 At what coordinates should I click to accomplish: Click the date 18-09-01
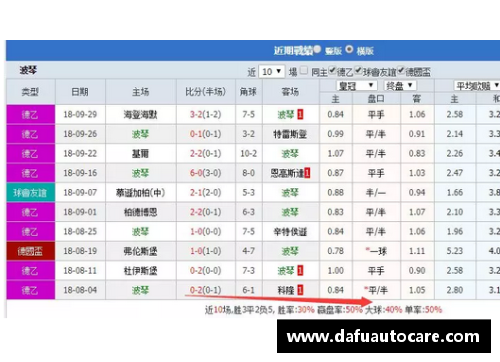[x=80, y=212]
